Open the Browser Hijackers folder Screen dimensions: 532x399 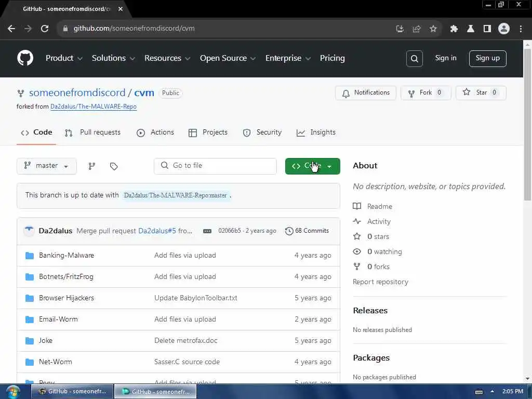[x=66, y=298]
